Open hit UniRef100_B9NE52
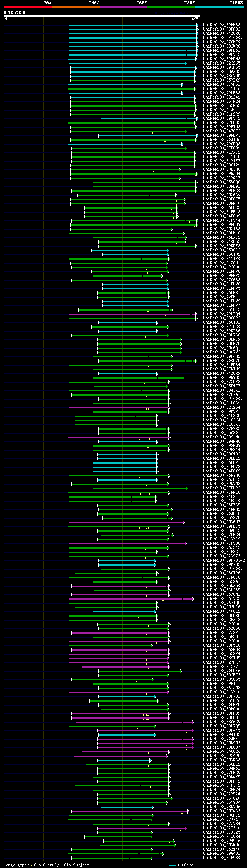Viewport: 247px width, 868px height. [x=222, y=50]
